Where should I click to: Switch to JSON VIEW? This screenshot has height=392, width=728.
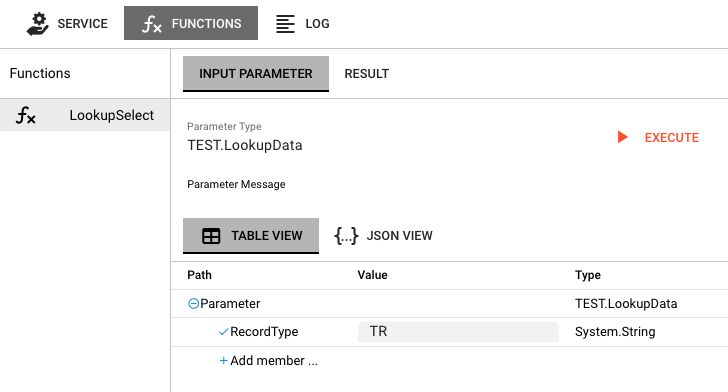tap(384, 236)
